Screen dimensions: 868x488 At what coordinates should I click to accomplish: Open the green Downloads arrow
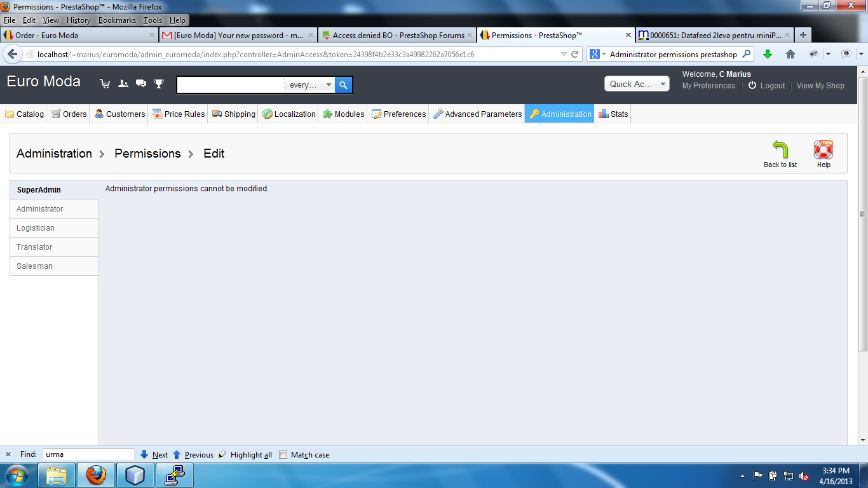pyautogui.click(x=768, y=55)
